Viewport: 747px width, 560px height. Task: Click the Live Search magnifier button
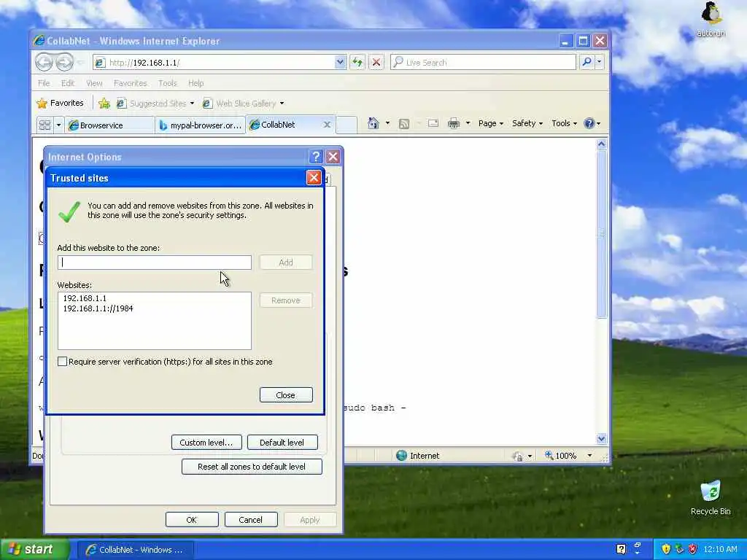click(587, 62)
